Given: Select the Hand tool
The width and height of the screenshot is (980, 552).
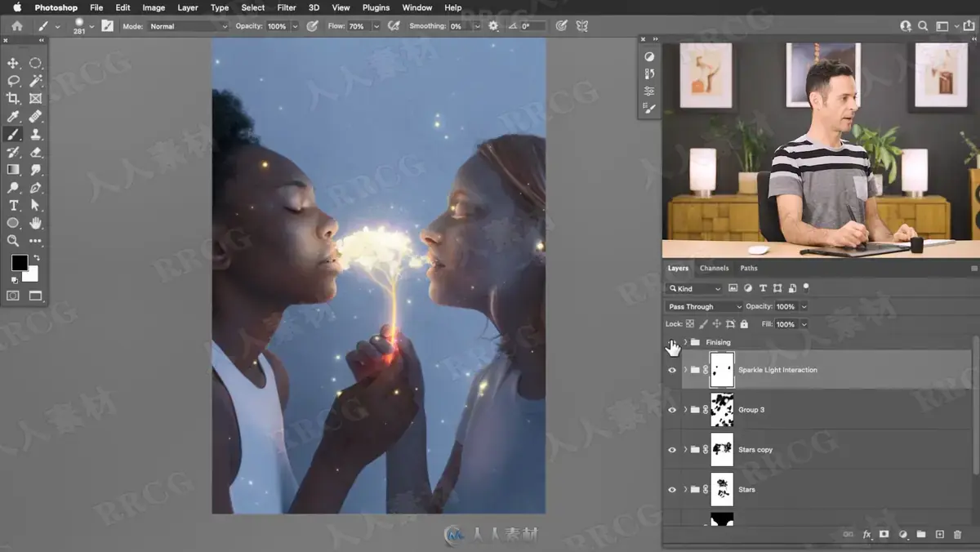Looking at the screenshot, I should [35, 223].
